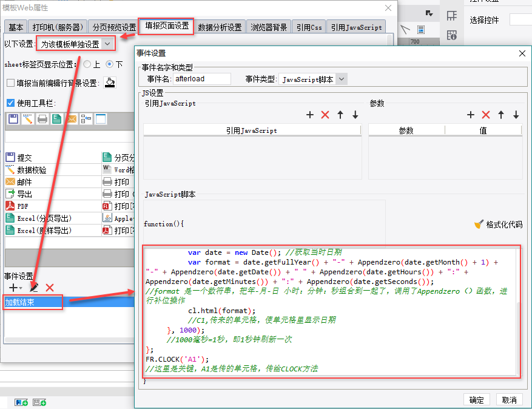Click the green Excel icon in toolbar strip
The height and width of the screenshot is (409, 532).
[56, 119]
